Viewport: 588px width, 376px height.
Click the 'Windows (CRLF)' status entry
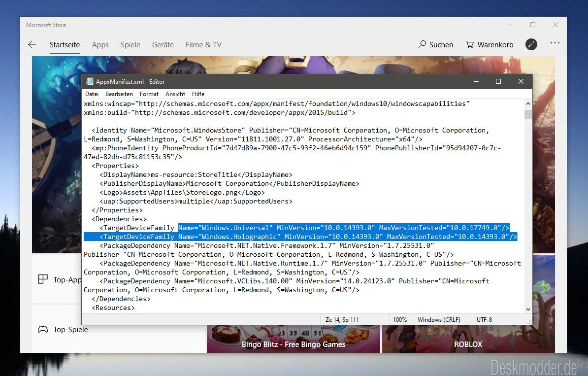(x=439, y=320)
